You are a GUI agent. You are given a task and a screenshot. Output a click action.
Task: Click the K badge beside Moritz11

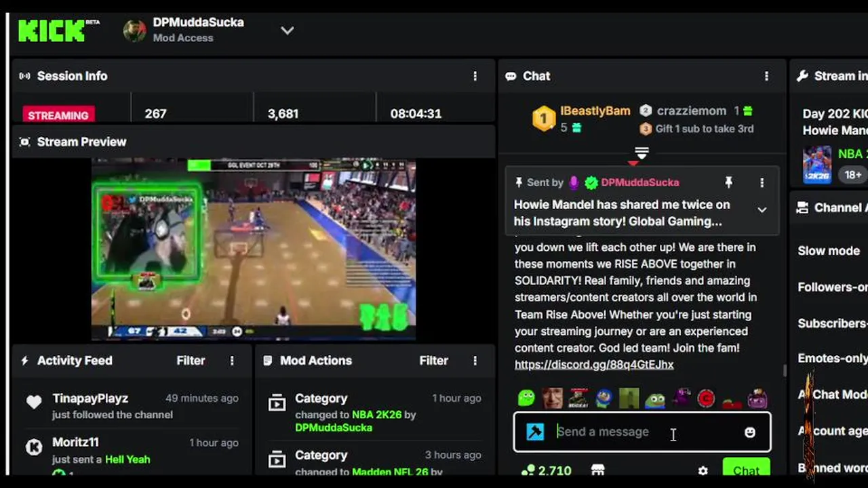[x=34, y=447]
